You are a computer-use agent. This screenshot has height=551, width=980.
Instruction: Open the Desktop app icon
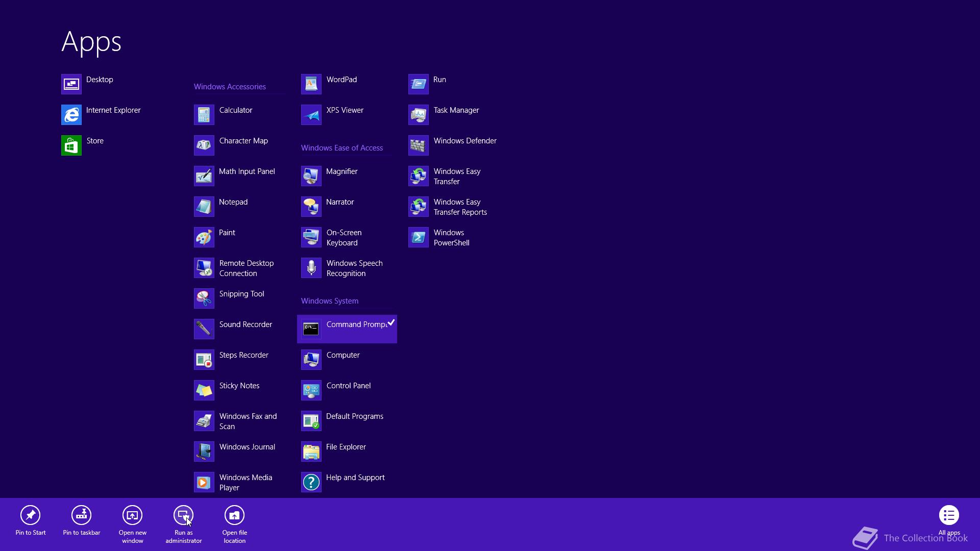(71, 84)
